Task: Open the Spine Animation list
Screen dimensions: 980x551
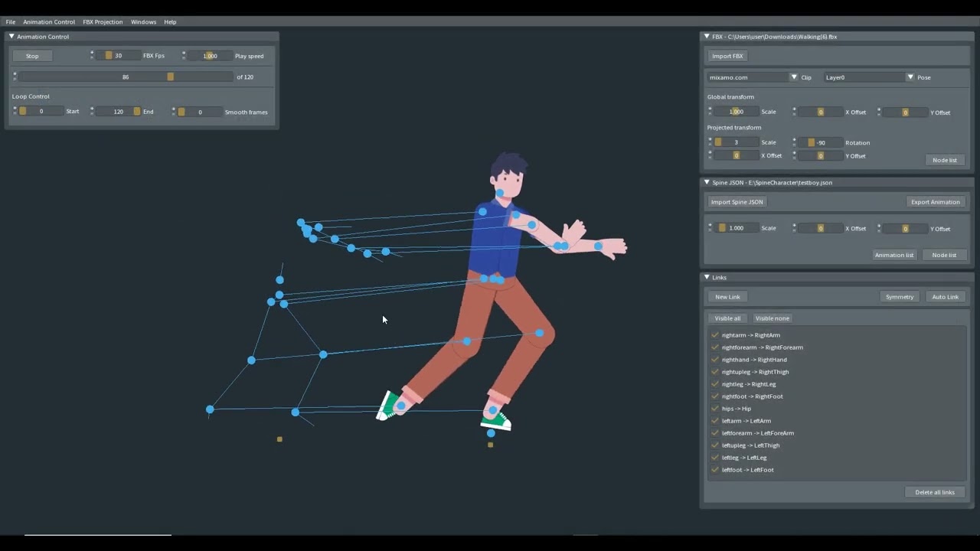Action: point(894,255)
